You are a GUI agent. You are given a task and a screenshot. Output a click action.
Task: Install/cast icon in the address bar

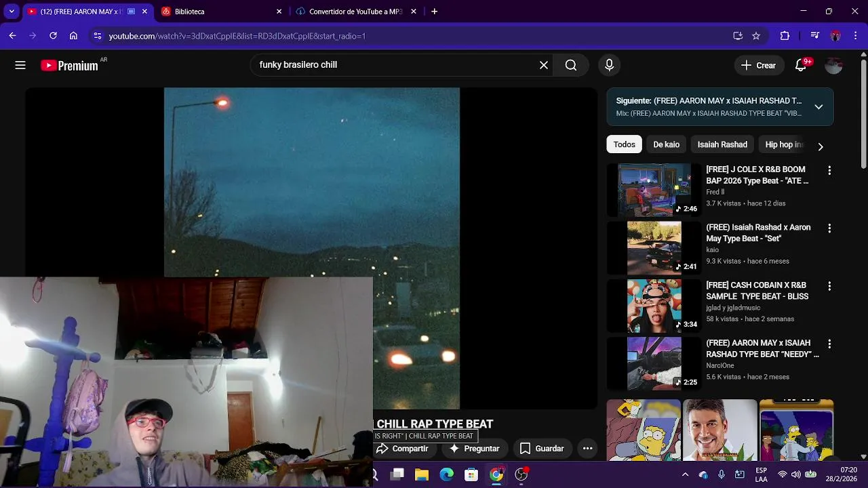pyautogui.click(x=738, y=36)
